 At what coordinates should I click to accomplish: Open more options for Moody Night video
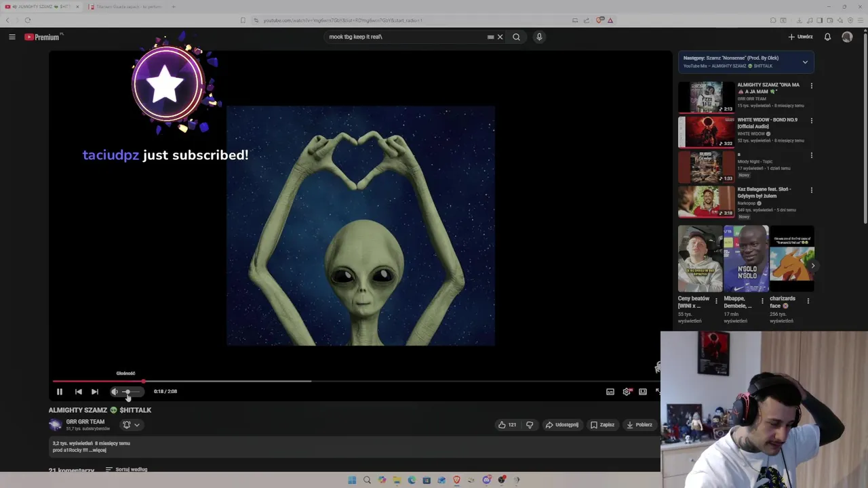[x=811, y=156]
